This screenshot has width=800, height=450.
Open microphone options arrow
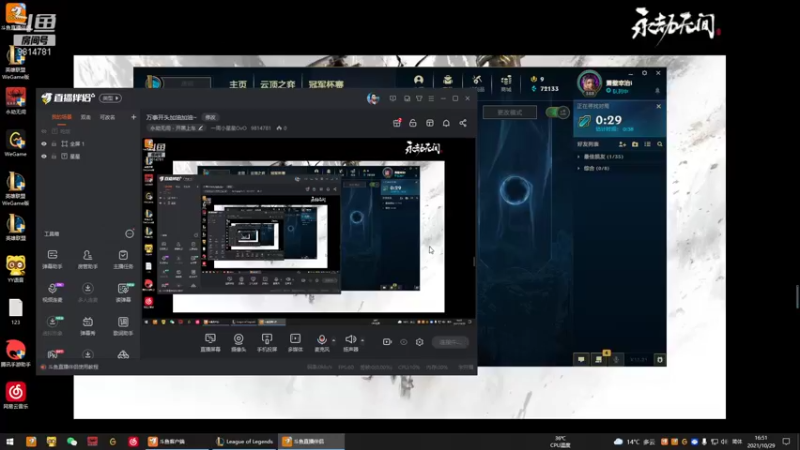tap(334, 340)
